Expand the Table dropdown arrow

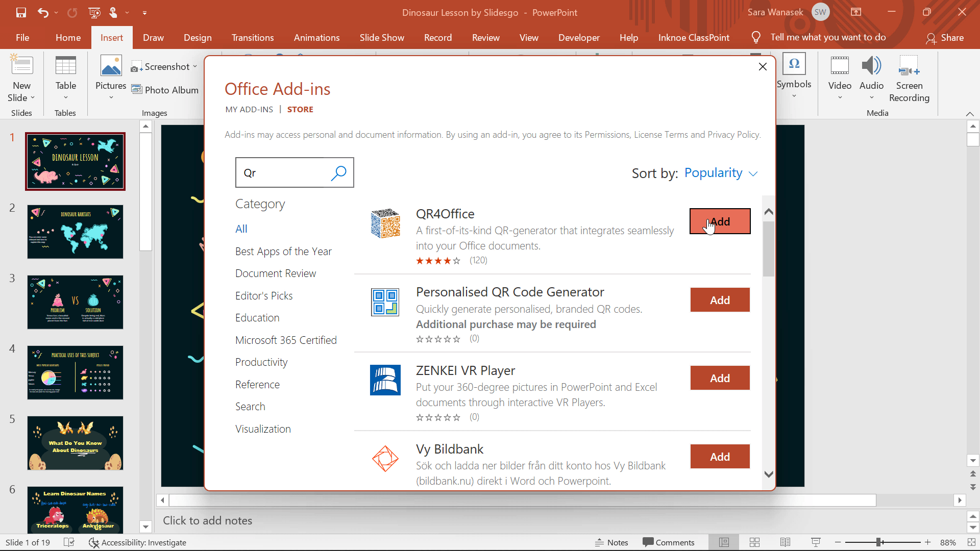pyautogui.click(x=66, y=98)
